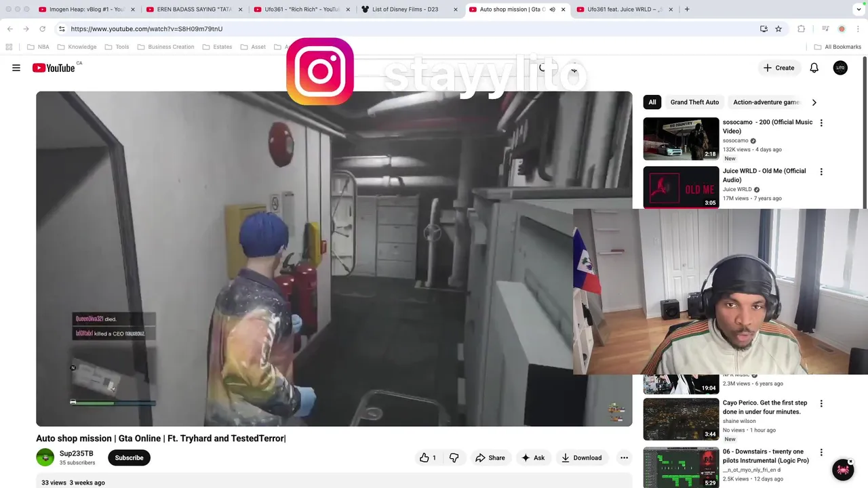868x488 pixels.
Task: Open the Cayo Perico video title
Action: click(765, 407)
